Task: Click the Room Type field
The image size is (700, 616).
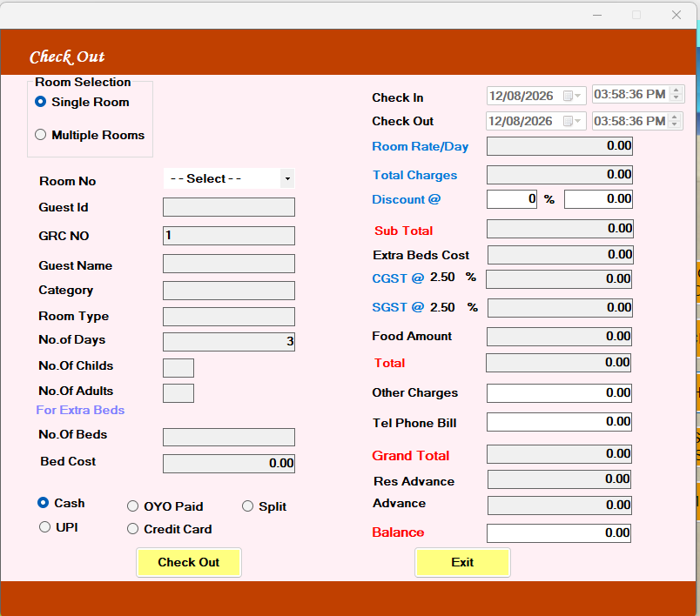Action: 229,317
